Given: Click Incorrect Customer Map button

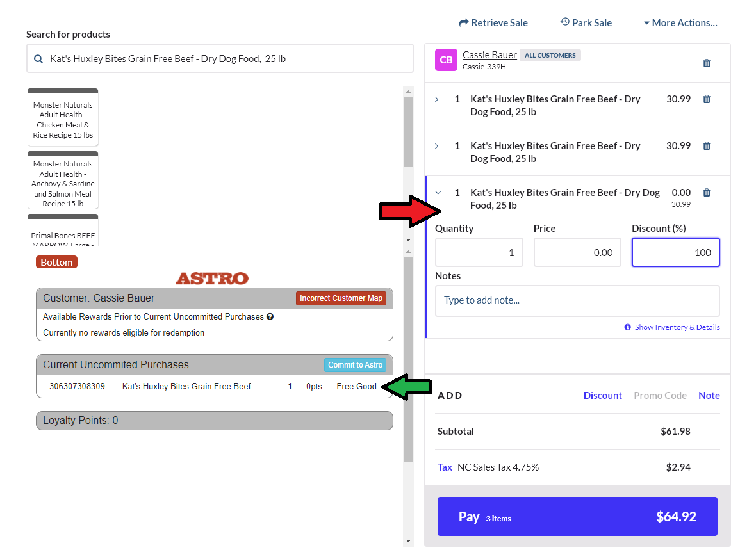Looking at the screenshot, I should pos(341,298).
